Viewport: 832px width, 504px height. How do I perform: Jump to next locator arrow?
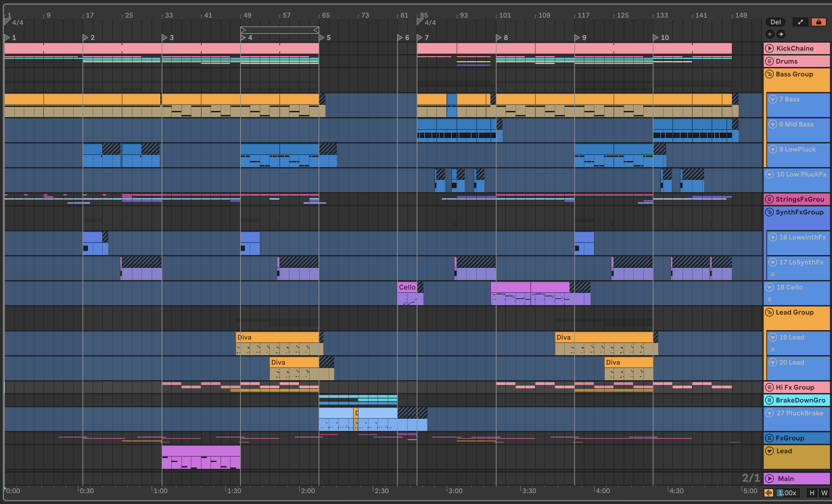pyautogui.click(x=781, y=34)
